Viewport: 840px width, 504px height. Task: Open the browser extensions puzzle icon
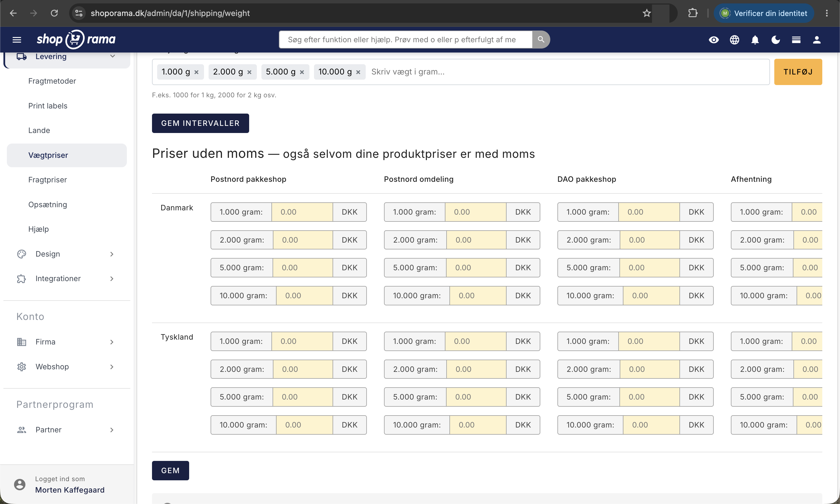(x=693, y=13)
